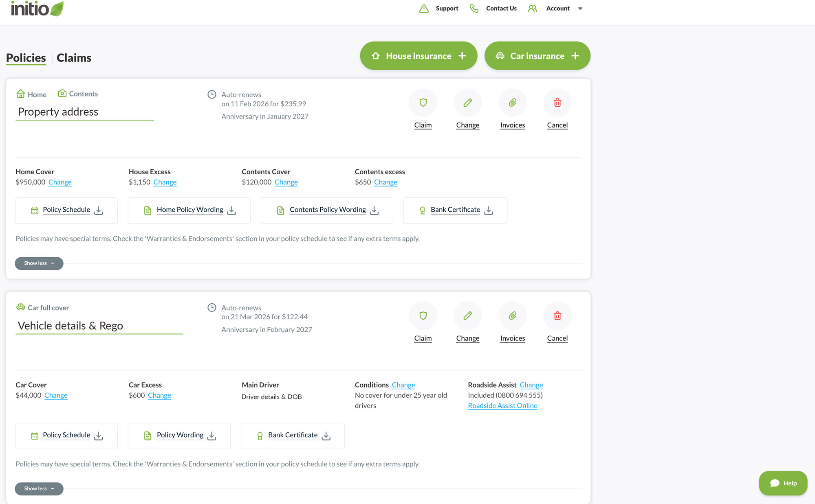The height and width of the screenshot is (504, 815).
Task: Click the minus expander on car Show less
Action: tap(52, 489)
